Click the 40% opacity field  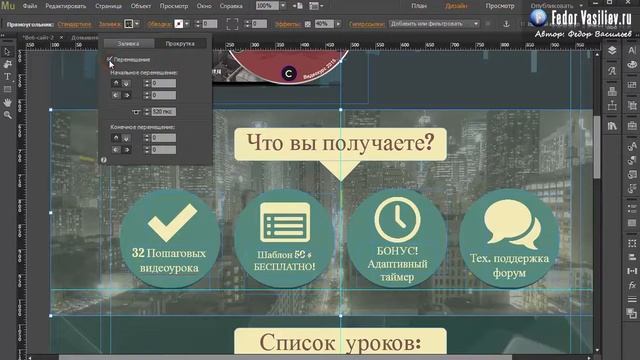click(x=324, y=24)
